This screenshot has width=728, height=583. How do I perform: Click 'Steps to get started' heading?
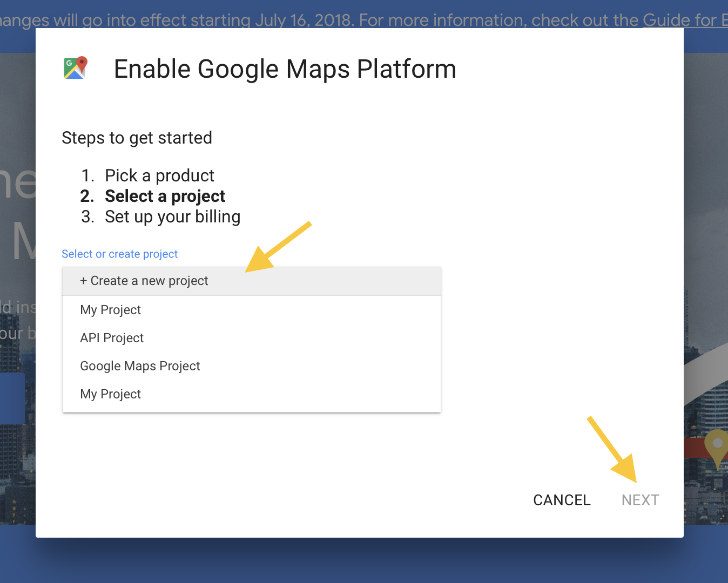pyautogui.click(x=137, y=138)
